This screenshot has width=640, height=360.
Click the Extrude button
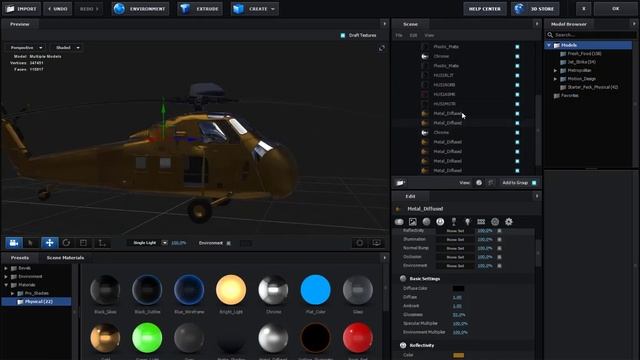tap(200, 9)
